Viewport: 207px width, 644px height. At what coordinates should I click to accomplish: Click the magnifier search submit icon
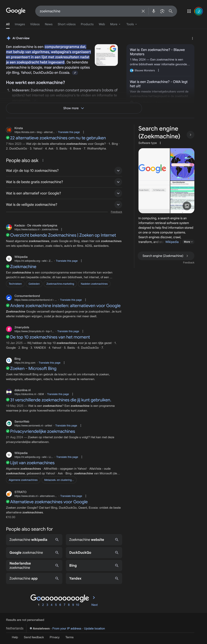click(x=171, y=11)
